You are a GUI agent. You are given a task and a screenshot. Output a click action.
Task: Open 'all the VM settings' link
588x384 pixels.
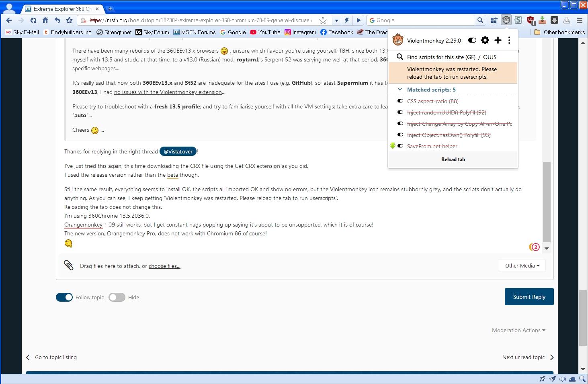311,106
